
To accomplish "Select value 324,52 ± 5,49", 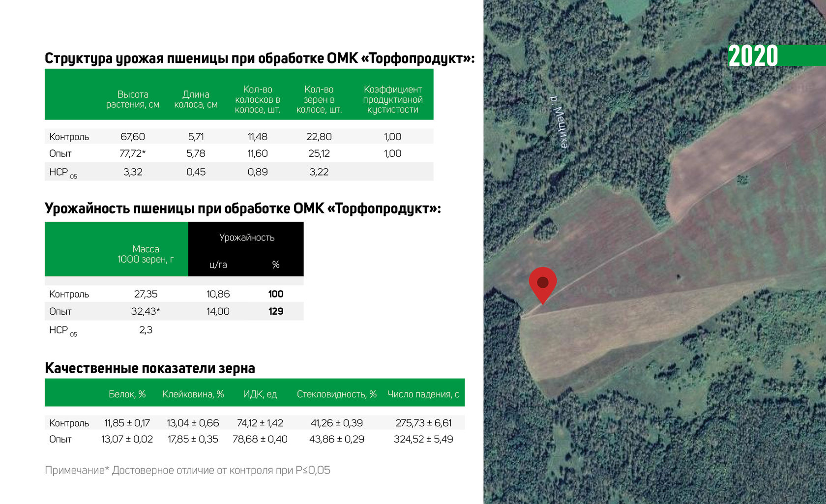I will click(423, 439).
